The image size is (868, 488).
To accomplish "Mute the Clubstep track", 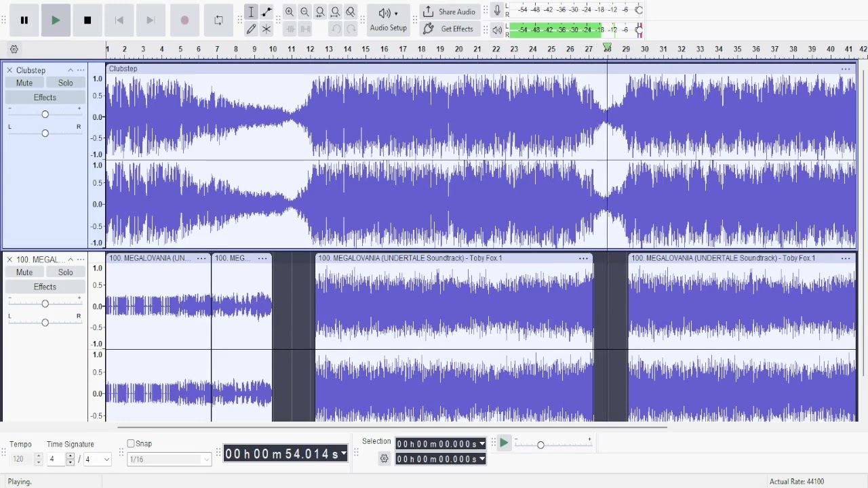I will point(24,83).
